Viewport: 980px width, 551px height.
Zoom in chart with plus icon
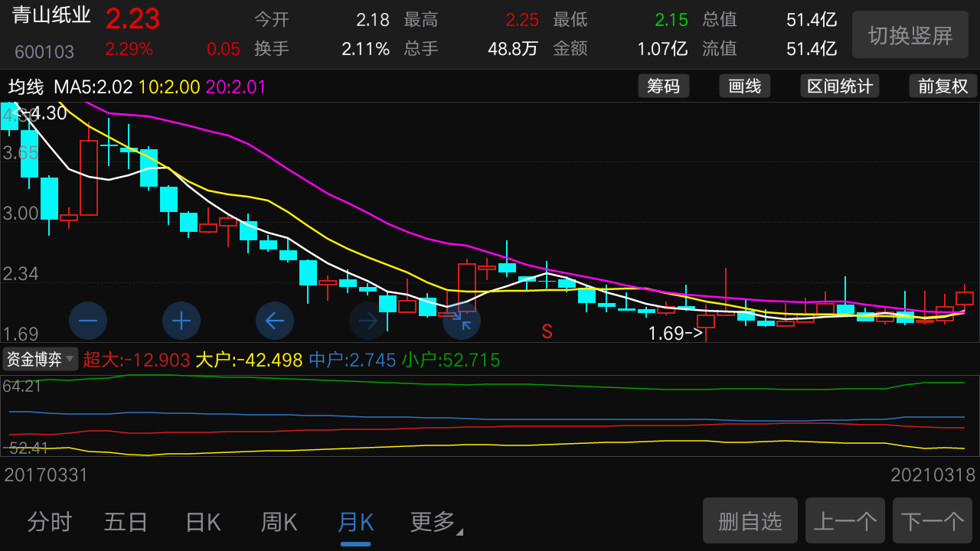click(181, 321)
